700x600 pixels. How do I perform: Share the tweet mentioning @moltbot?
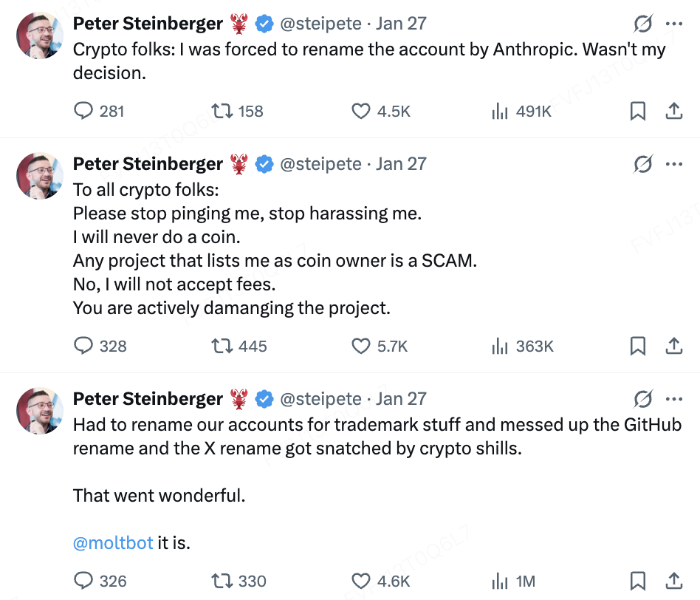coord(673,581)
